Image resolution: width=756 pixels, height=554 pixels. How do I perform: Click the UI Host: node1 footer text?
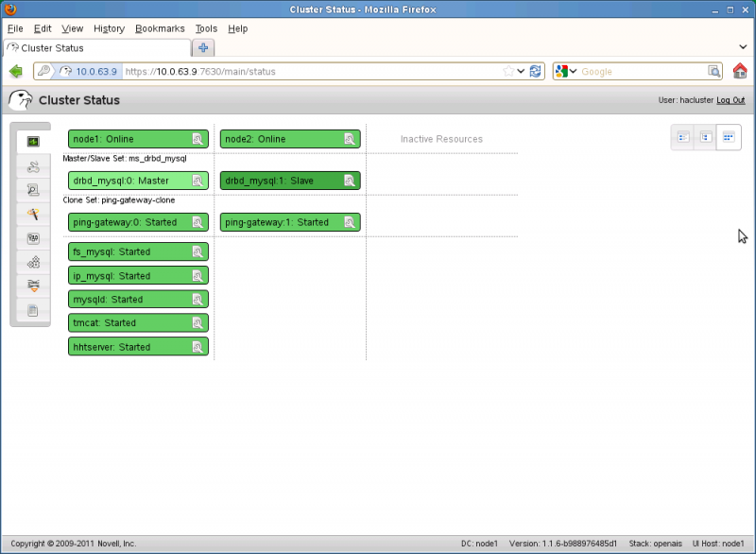(718, 544)
